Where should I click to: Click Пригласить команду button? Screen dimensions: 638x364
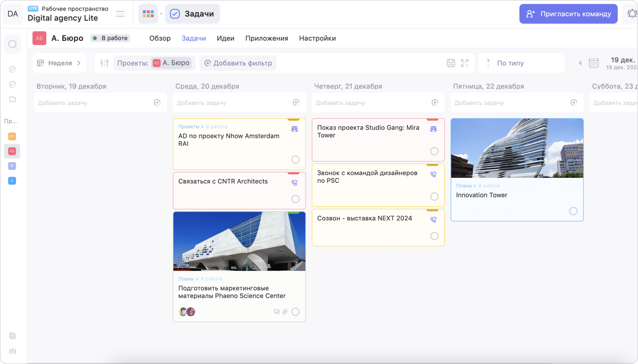tap(568, 14)
